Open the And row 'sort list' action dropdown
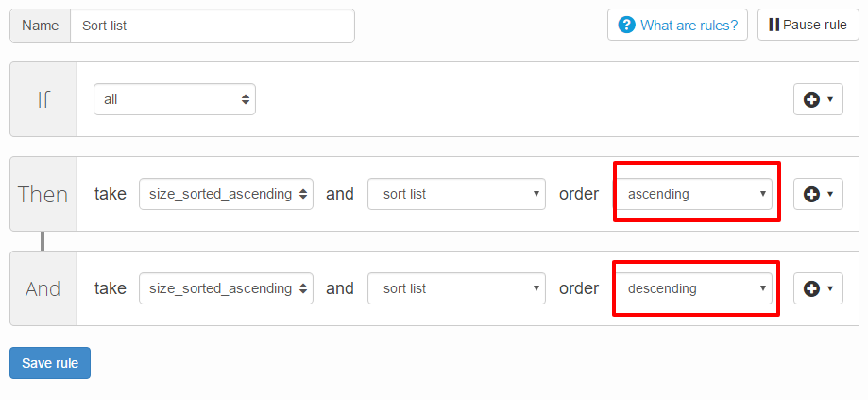The image size is (868, 400). click(456, 288)
